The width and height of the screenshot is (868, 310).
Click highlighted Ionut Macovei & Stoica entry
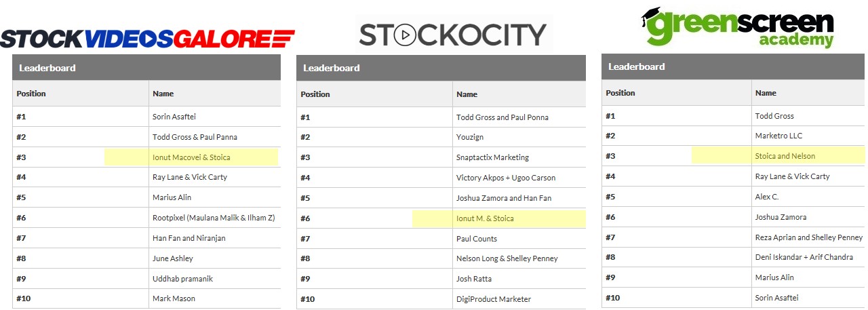click(191, 157)
